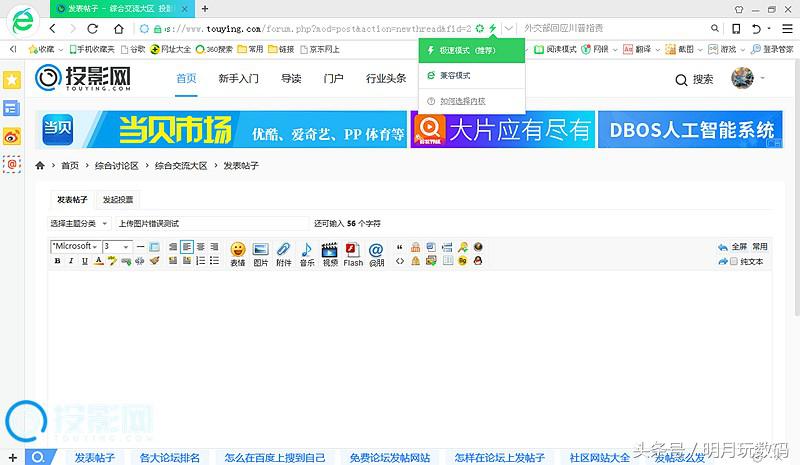The image size is (800, 465).
Task: Insert music with the 音乐 note icon
Action: tap(307, 254)
